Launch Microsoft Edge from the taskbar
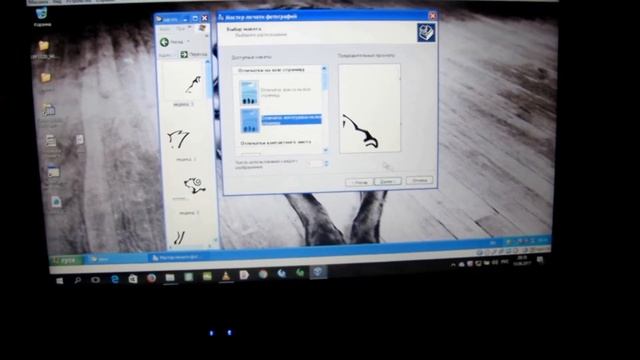Viewport: 640px width, 360px height. tap(115, 279)
